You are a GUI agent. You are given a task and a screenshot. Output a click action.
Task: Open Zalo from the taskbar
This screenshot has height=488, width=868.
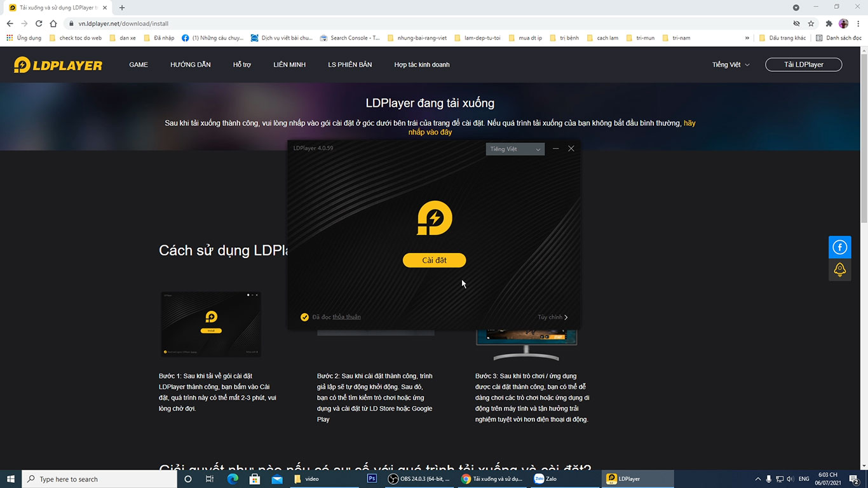click(x=545, y=479)
